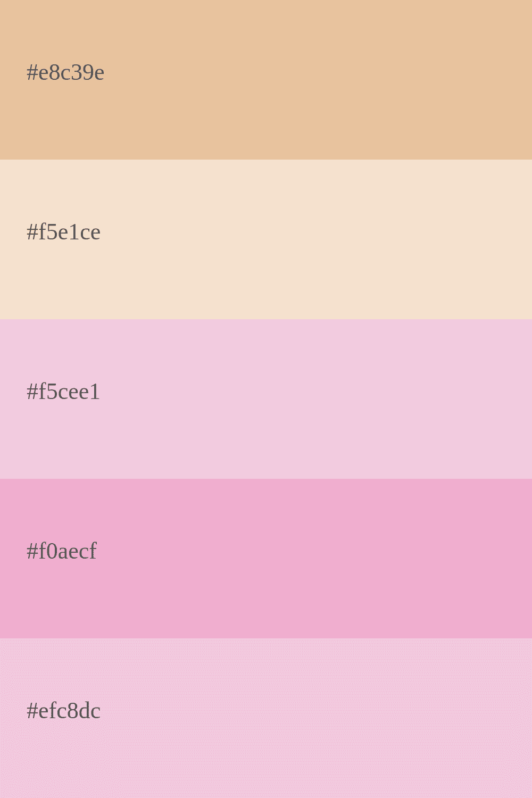Choose the color band labeled #f5e1ce
The image size is (532, 798).
pyautogui.click(x=319, y=266)
